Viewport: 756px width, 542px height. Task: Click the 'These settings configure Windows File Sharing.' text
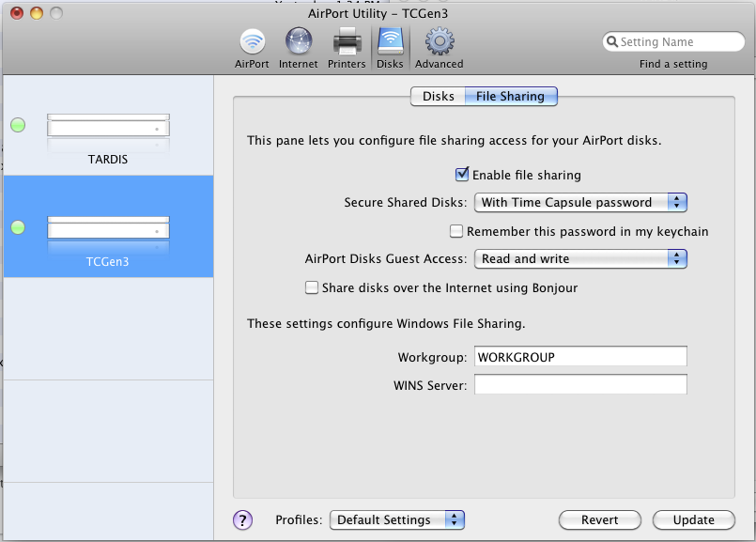tap(386, 323)
